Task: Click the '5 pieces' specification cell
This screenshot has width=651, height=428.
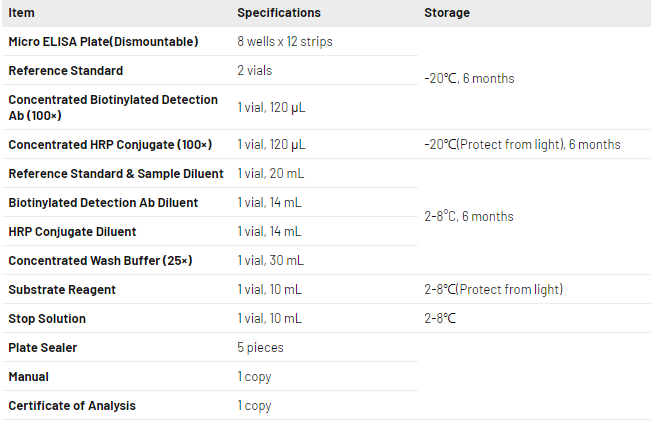Action: (x=260, y=348)
